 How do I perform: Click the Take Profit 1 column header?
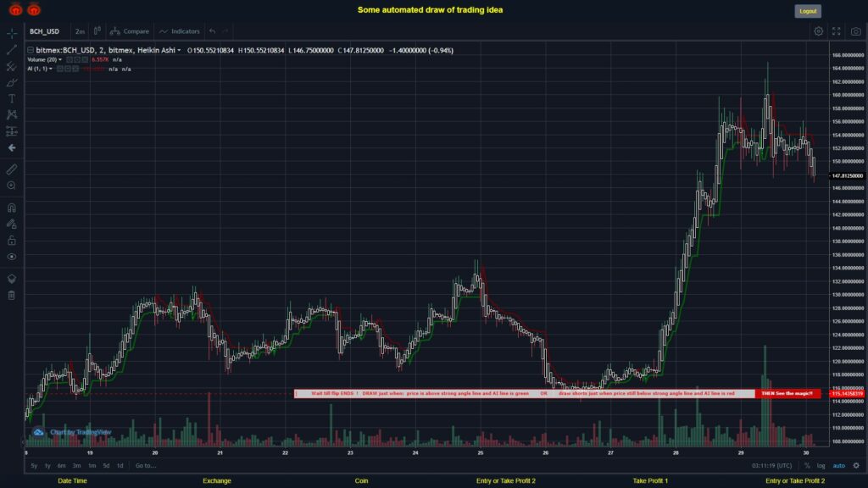pyautogui.click(x=650, y=481)
